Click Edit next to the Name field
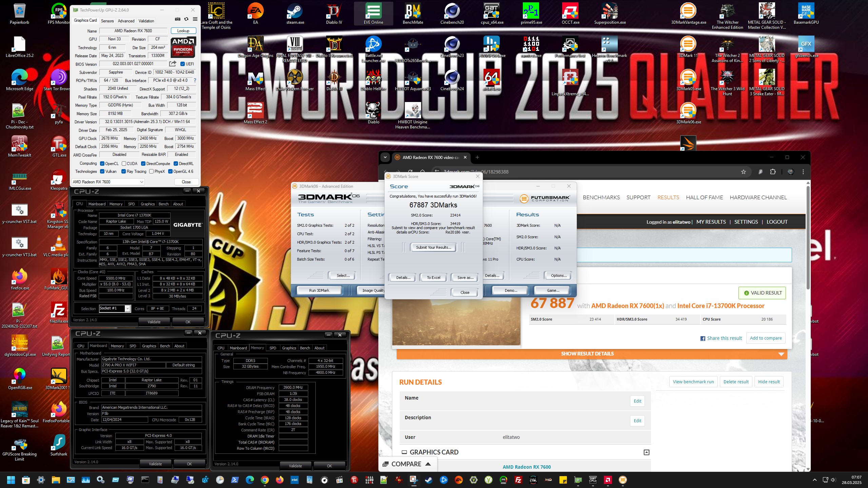The image size is (868, 488). pos(637,401)
